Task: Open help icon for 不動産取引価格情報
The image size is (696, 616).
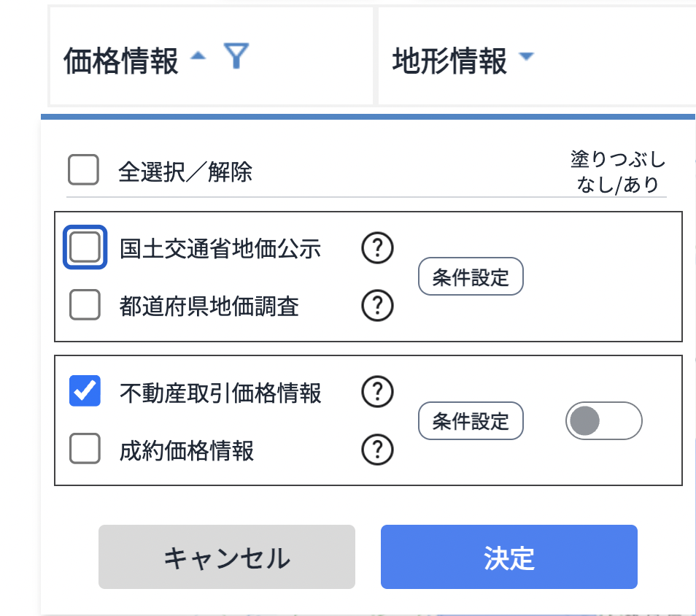Action: point(377,393)
